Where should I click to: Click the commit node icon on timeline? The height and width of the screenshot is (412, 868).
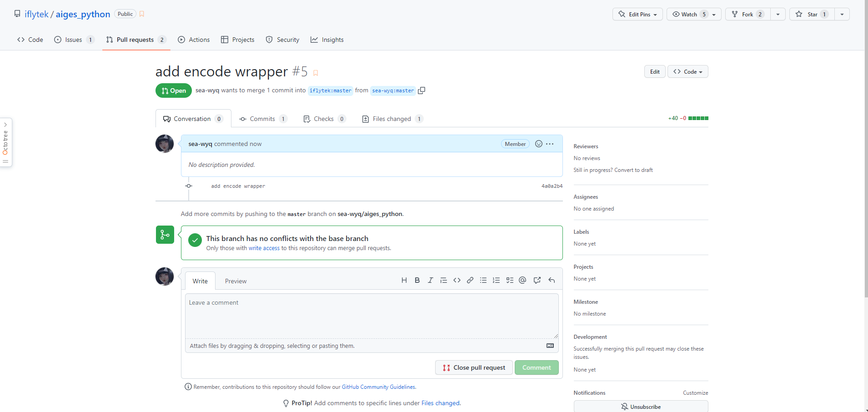(x=189, y=186)
